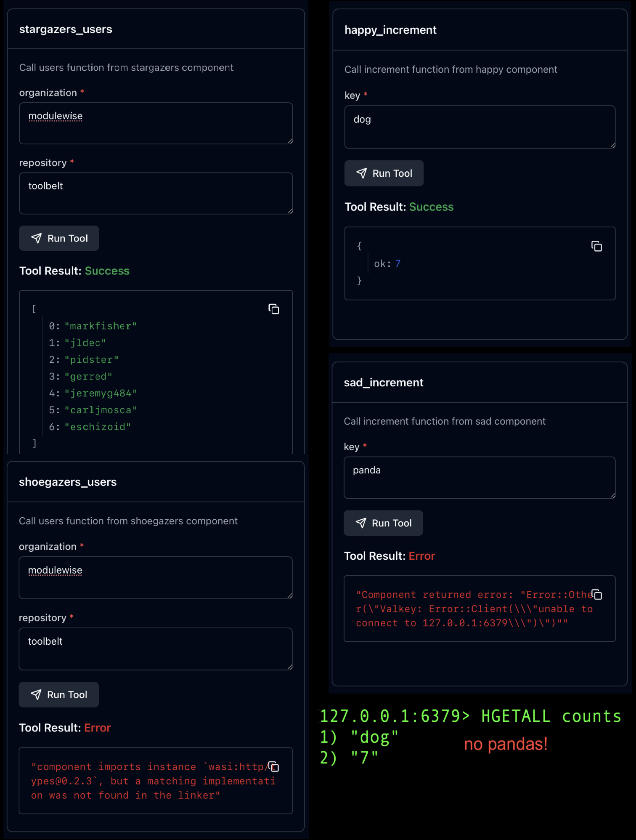Copy the happy_increment JSON result
The image size is (636, 840).
pos(596,246)
